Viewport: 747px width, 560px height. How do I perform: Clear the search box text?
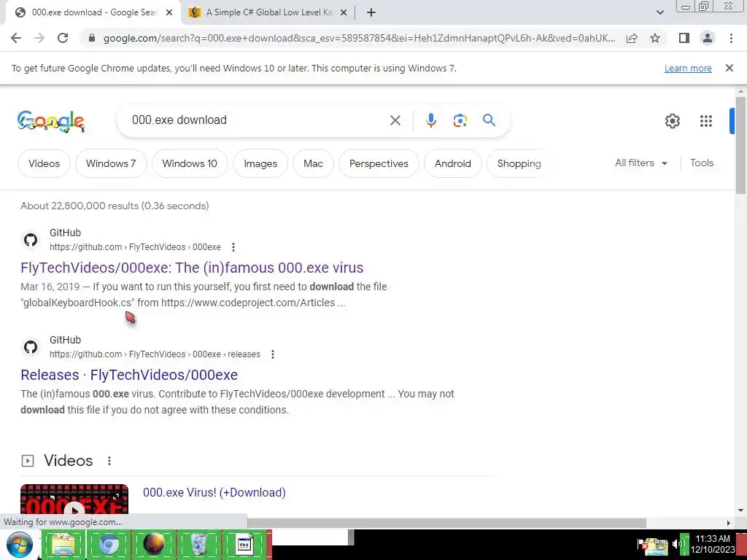[x=395, y=120]
